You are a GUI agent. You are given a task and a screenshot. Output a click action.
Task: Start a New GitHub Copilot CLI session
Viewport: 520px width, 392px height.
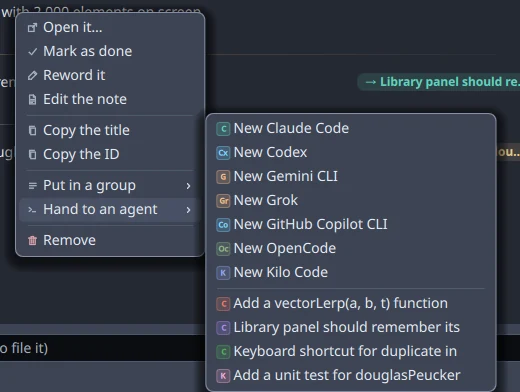click(351, 225)
